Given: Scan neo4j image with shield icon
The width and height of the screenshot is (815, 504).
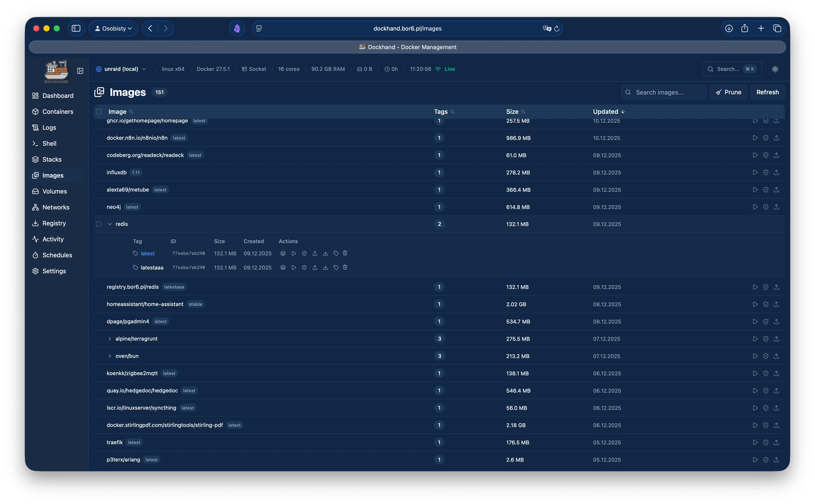Looking at the screenshot, I should pyautogui.click(x=766, y=207).
